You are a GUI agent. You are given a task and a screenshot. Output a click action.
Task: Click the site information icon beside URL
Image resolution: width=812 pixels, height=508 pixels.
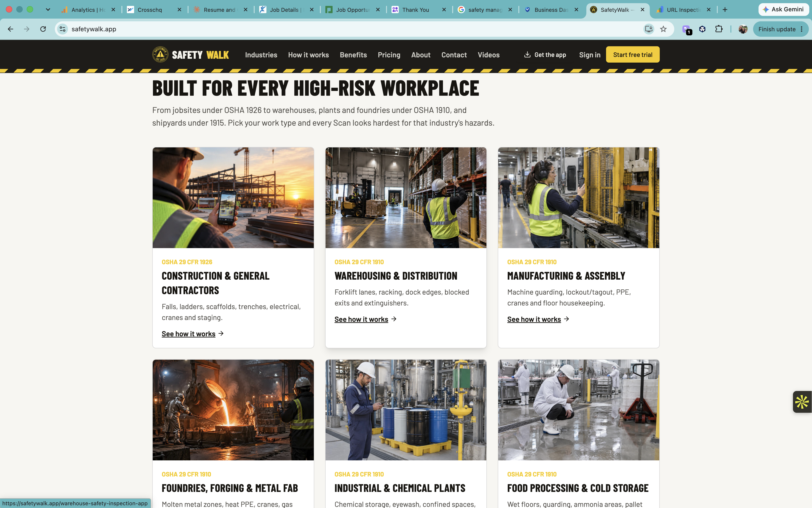[x=63, y=29]
